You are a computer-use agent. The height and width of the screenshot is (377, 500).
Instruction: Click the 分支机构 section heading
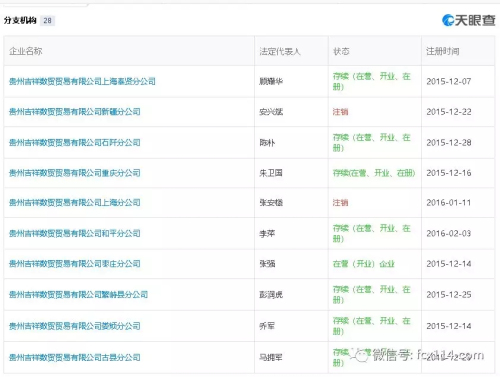[x=20, y=21]
